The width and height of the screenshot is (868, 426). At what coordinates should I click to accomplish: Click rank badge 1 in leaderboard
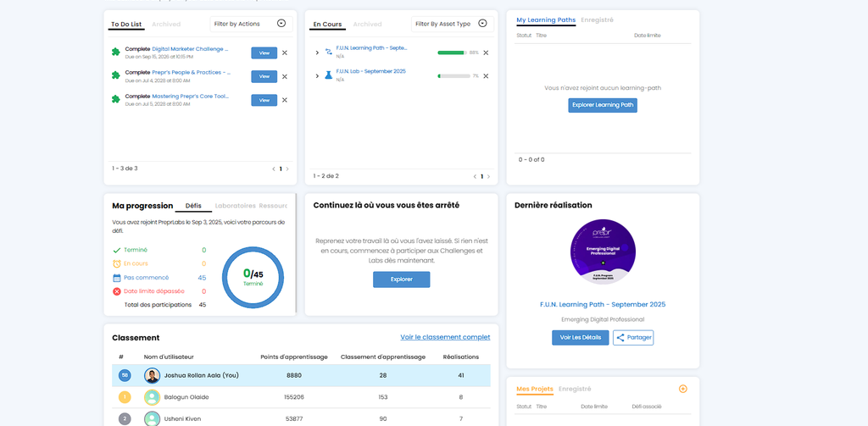point(125,397)
